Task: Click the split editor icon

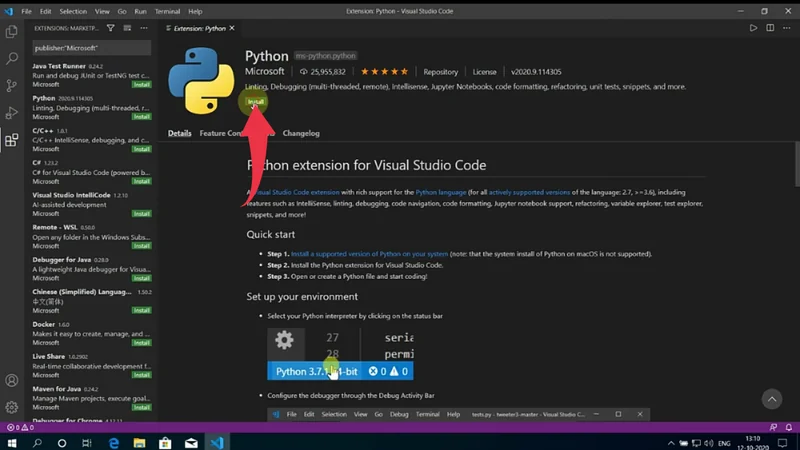Action: click(768, 28)
